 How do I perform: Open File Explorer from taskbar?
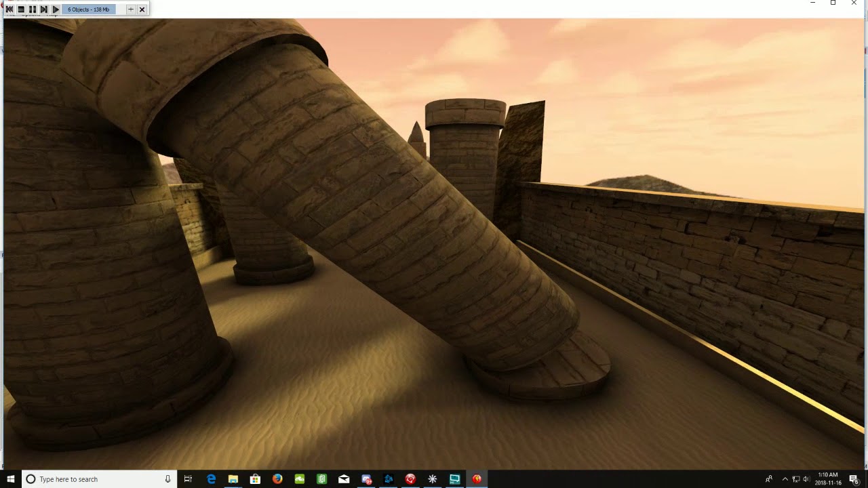pos(233,479)
